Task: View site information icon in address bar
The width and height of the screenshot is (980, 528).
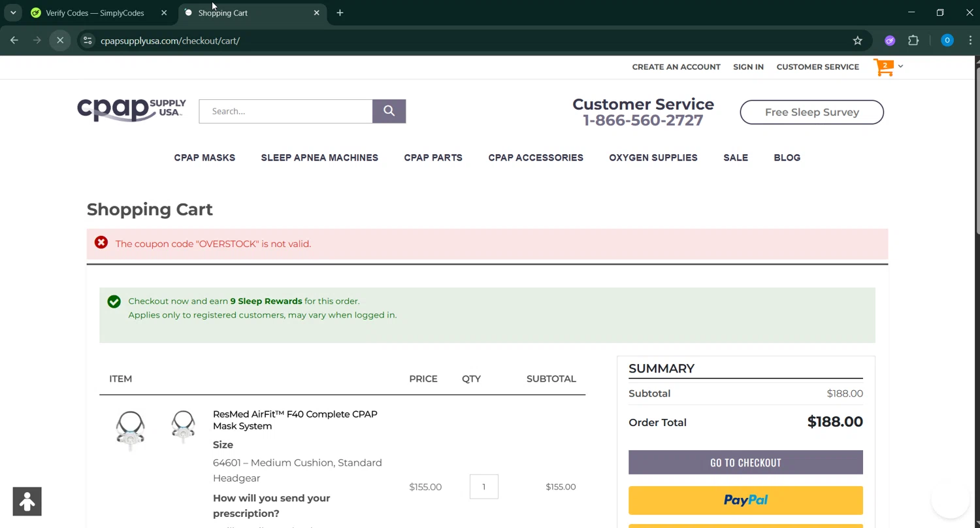Action: pyautogui.click(x=88, y=41)
